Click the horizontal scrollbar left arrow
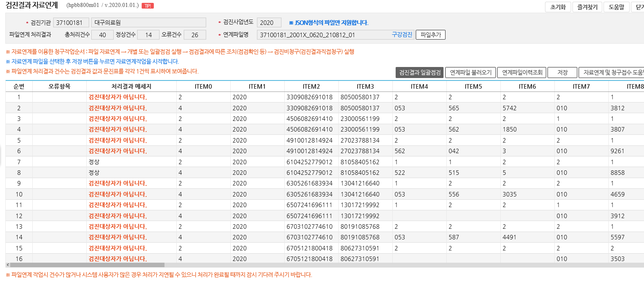Screen dimensions: 644x288 coord(8,265)
